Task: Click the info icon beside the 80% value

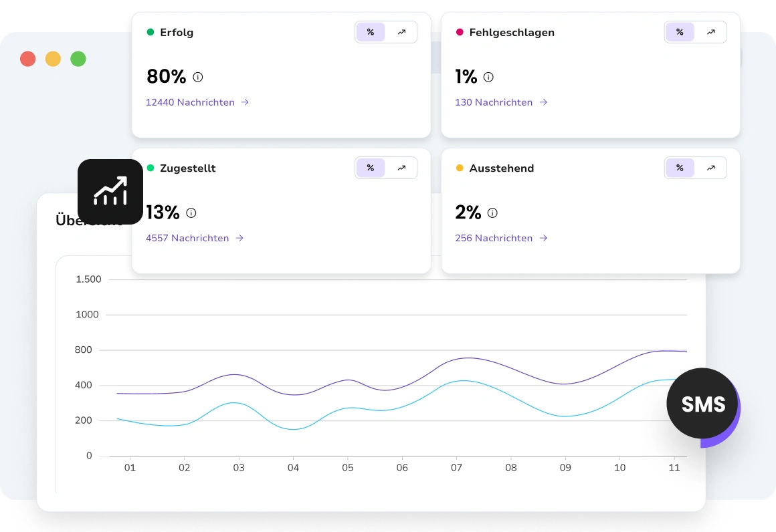Action: [x=197, y=77]
